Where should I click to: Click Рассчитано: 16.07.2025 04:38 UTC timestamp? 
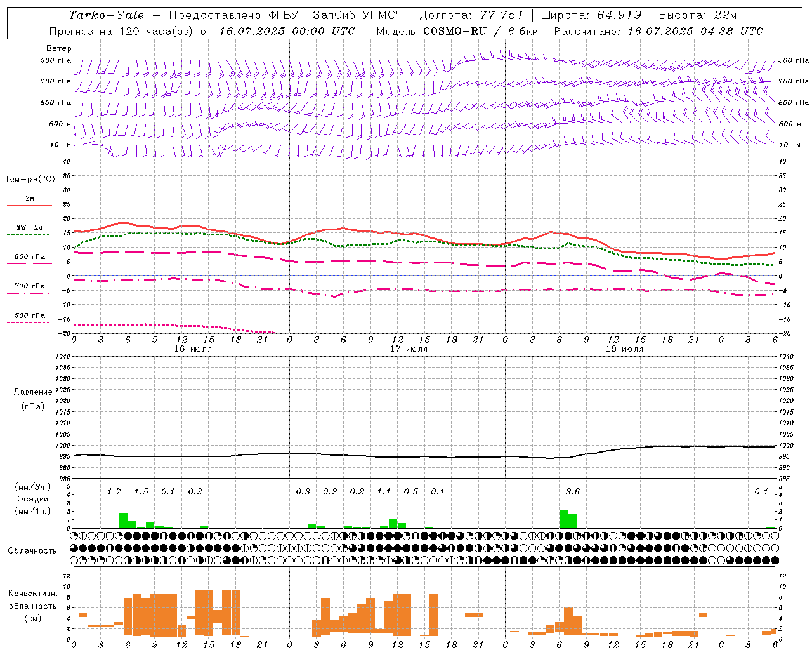(658, 31)
